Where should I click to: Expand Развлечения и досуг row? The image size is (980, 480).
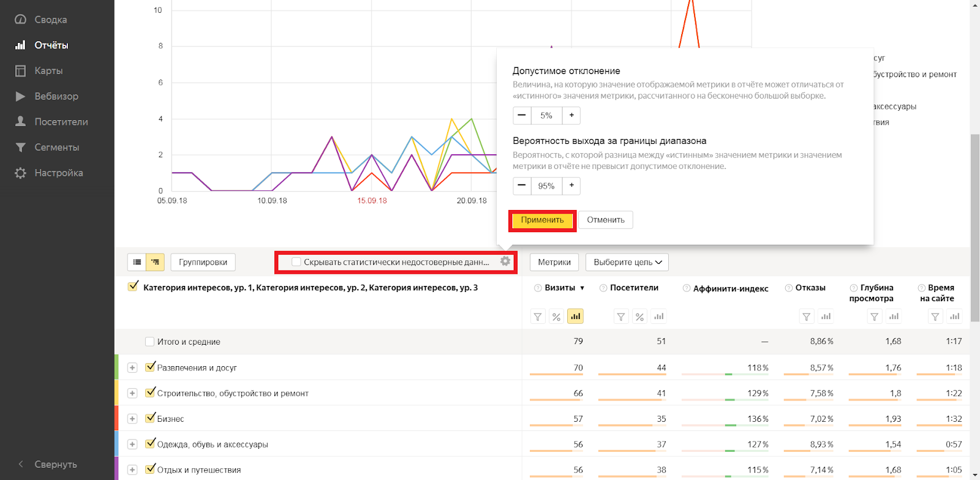(132, 368)
